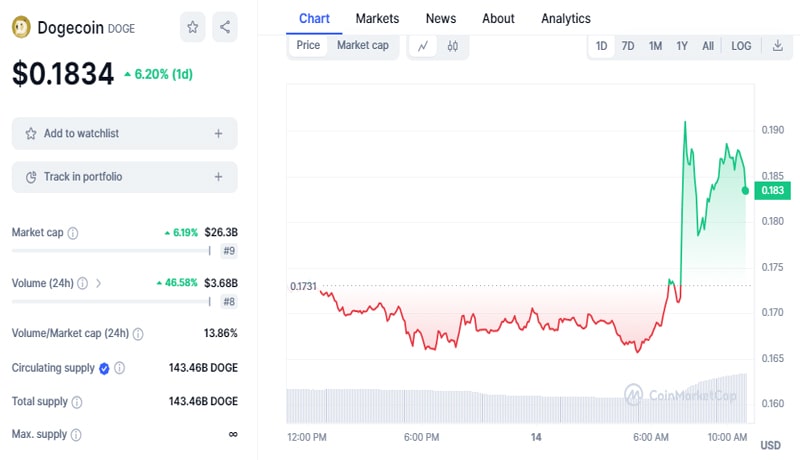Click the 13.86% ratio value
Screen dimensions: 800x460
pyautogui.click(x=220, y=334)
